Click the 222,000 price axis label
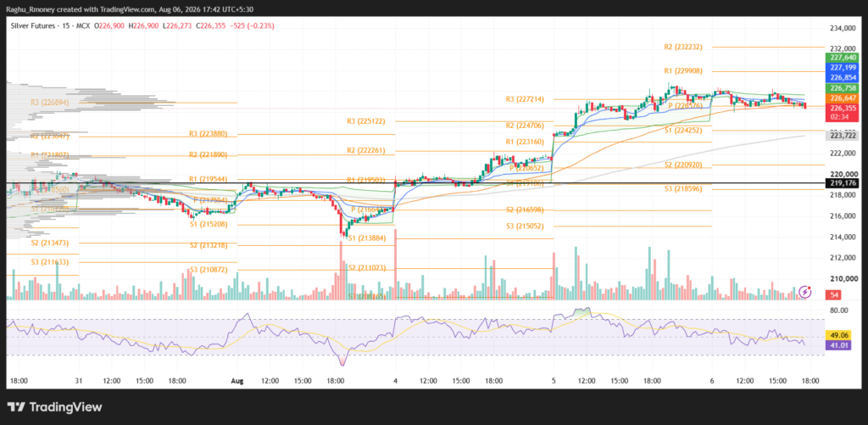 pos(842,154)
